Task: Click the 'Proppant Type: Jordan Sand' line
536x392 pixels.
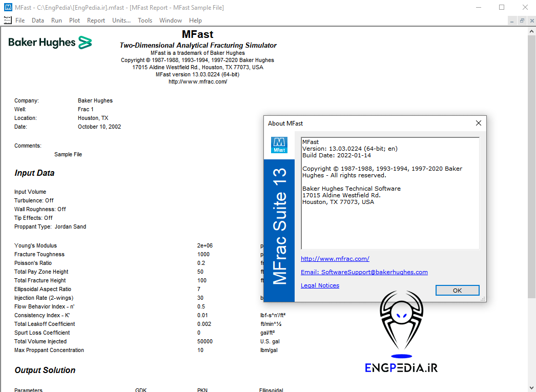Action: click(50, 226)
